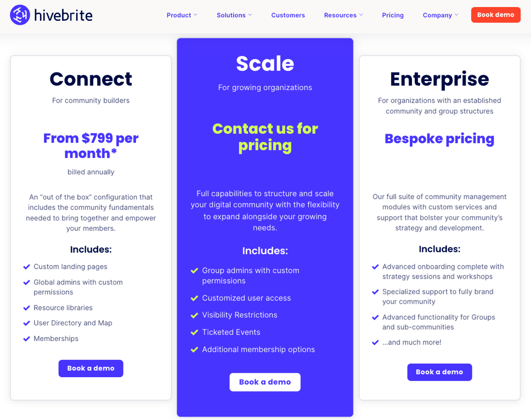Click the checkmark beside Custom landing pages

coord(26,266)
